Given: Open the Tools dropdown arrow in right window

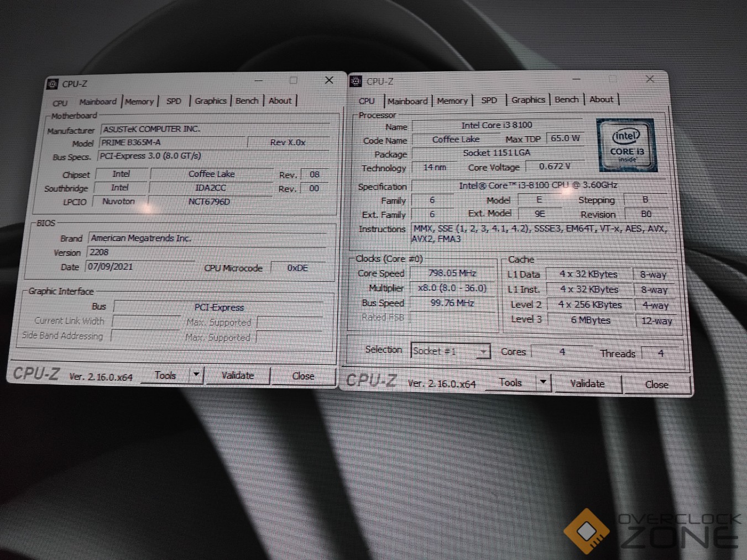Looking at the screenshot, I should tap(543, 382).
